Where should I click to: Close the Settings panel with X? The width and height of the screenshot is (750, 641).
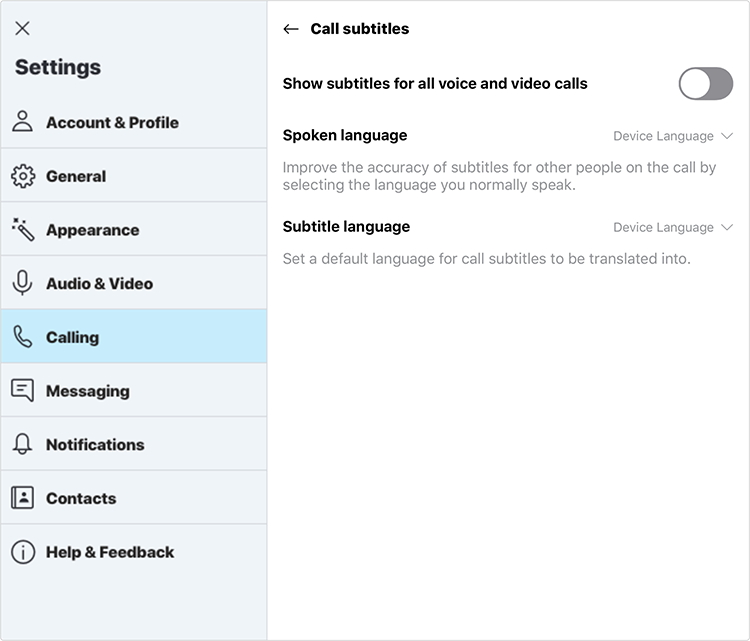point(22,28)
